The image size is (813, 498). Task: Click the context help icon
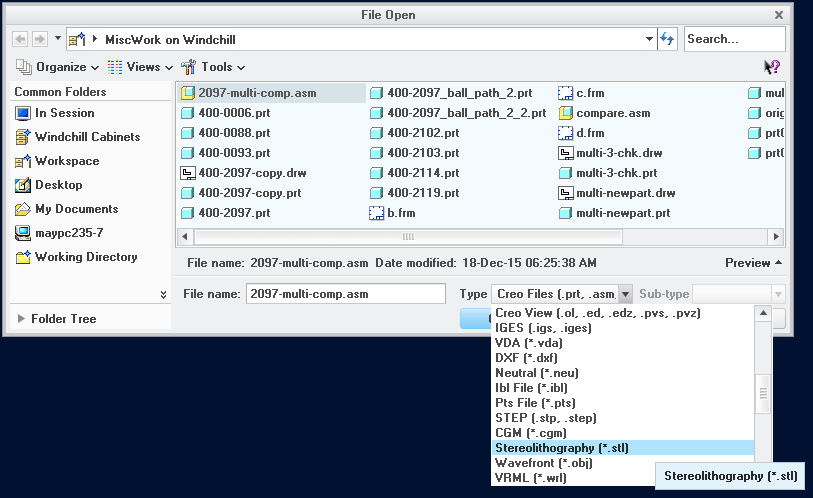coord(772,67)
